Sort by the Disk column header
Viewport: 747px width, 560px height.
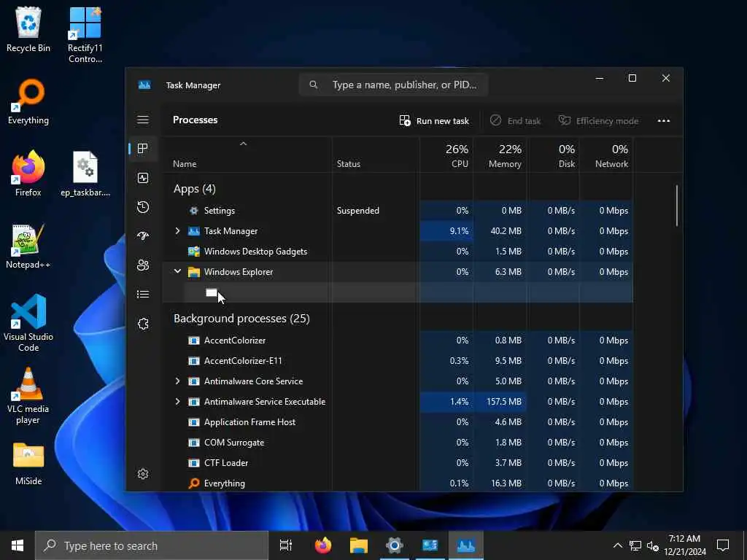pyautogui.click(x=553, y=156)
